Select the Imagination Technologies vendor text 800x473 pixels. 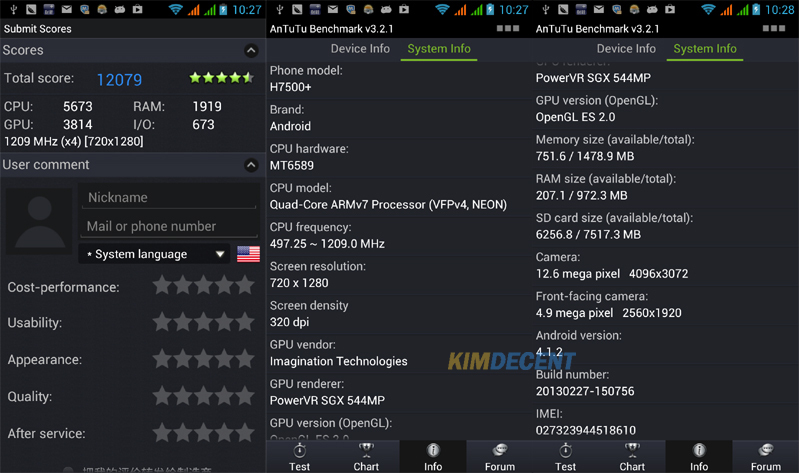point(338,361)
